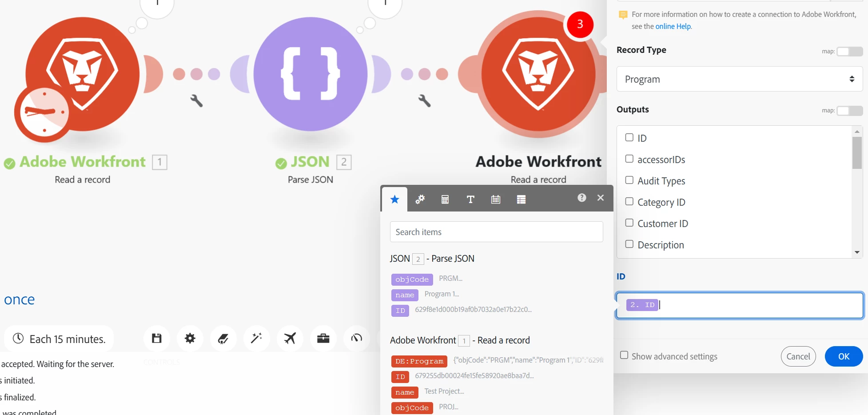
Task: Click the Outputs list scroll up arrow
Action: (857, 132)
